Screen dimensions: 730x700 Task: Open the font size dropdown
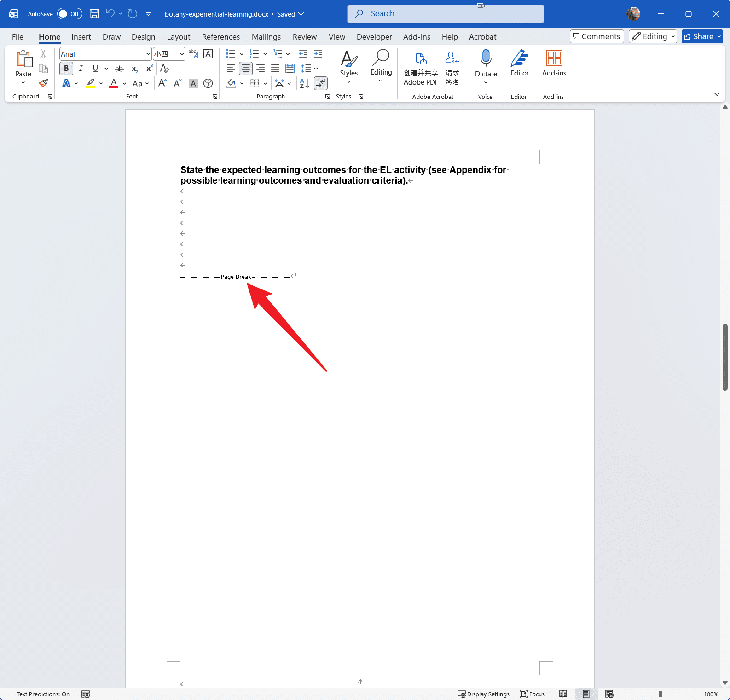coord(182,54)
